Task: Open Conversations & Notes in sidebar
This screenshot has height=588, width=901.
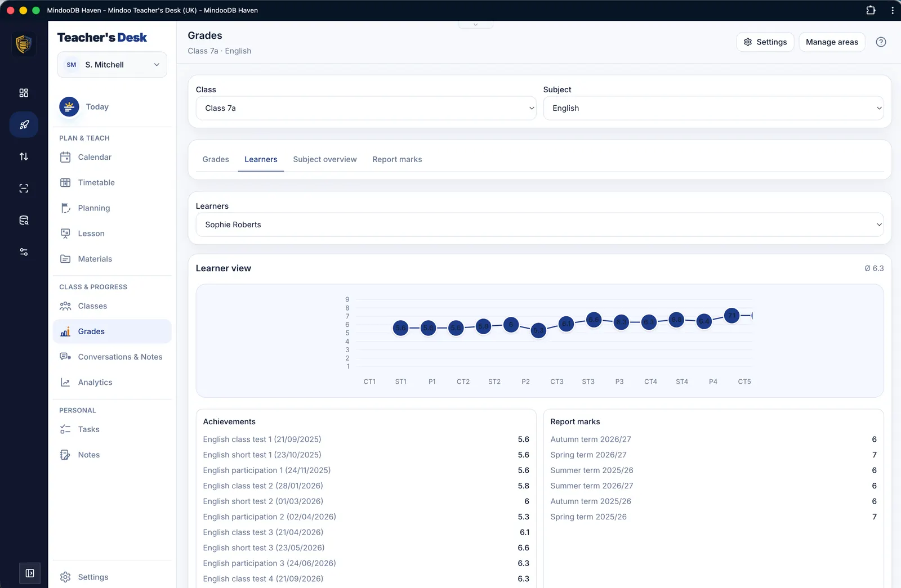Action: coord(112,357)
